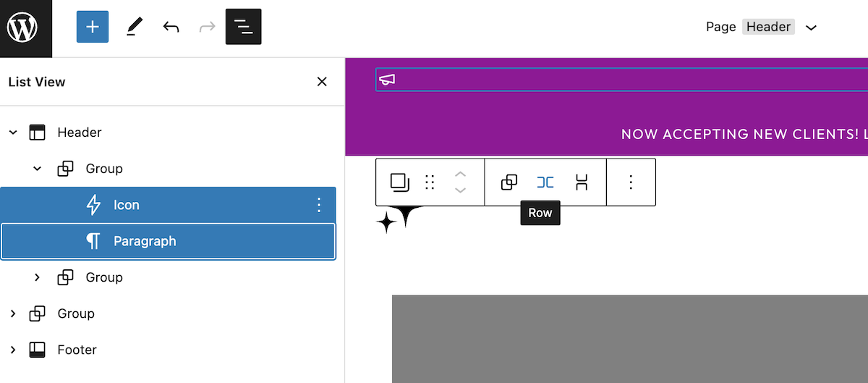Transform selection to Row layout
The image size is (868, 383).
[x=545, y=182]
